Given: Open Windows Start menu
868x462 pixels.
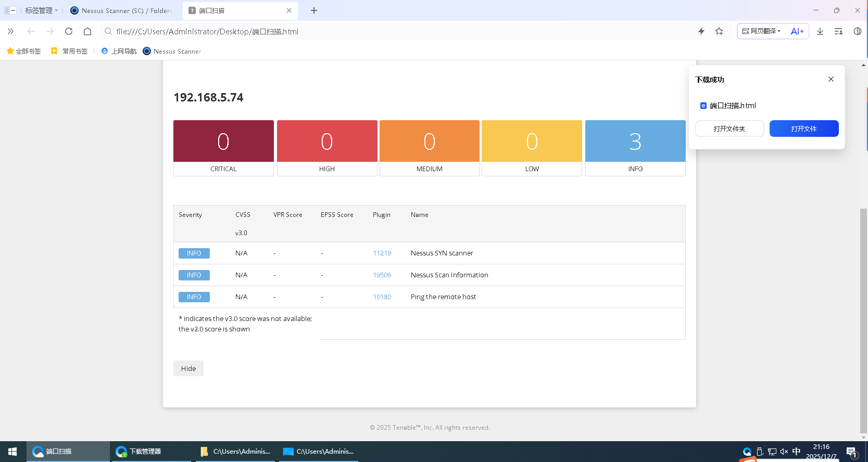Looking at the screenshot, I should click(x=12, y=452).
